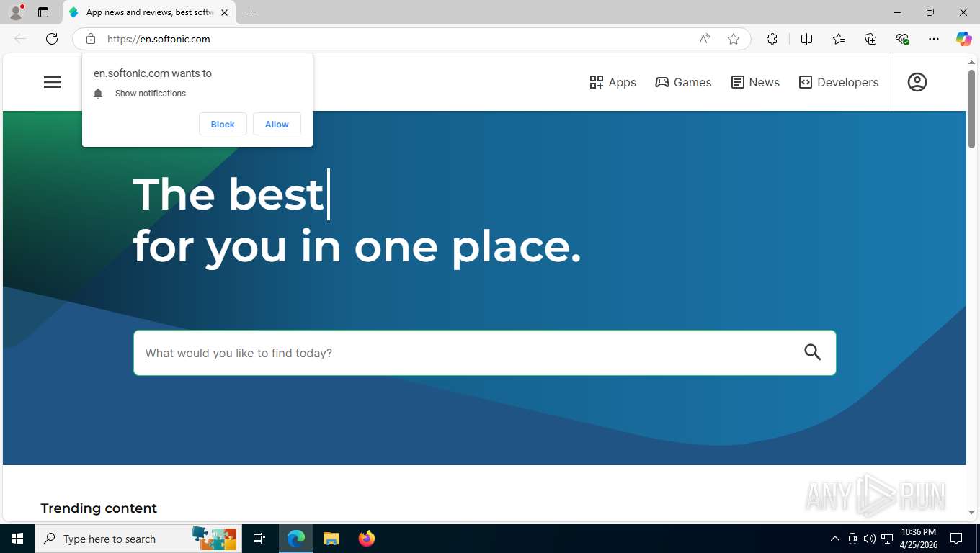Screen dimensions: 980x553
Task: Click the 'Show notifications' text
Action: [x=151, y=94]
